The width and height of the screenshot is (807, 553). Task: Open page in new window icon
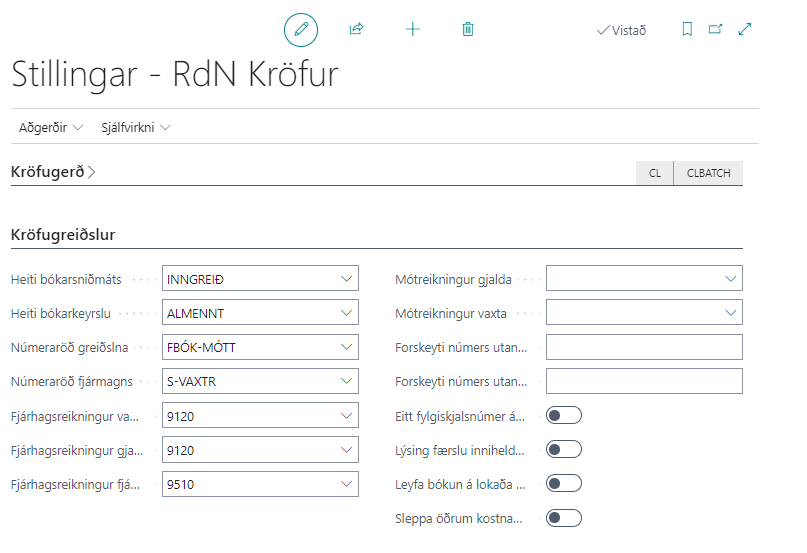715,30
